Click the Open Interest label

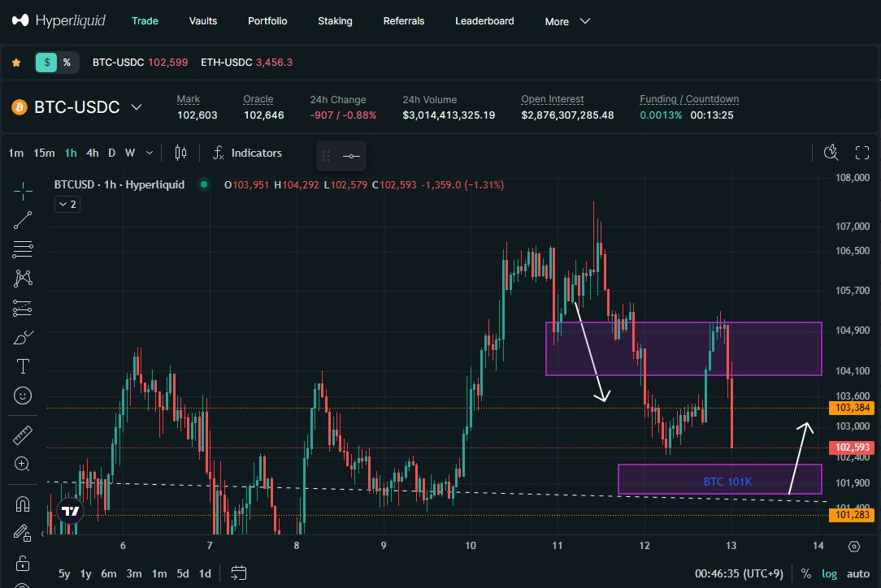(553, 99)
